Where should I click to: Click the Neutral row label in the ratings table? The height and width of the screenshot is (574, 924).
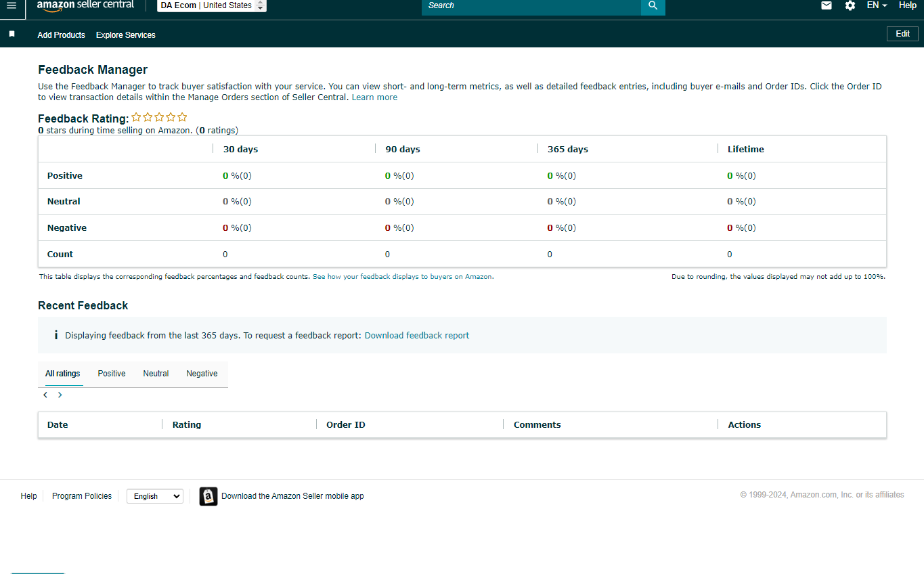click(64, 202)
